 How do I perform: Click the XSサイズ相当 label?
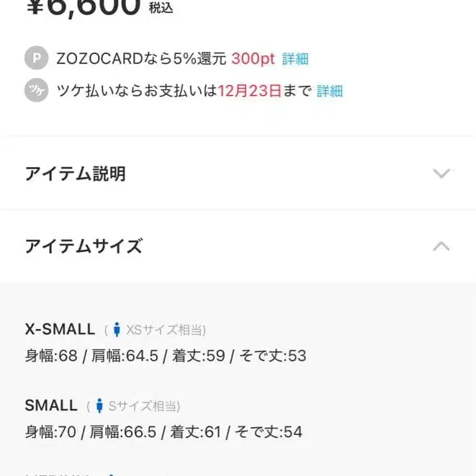[x=166, y=330]
